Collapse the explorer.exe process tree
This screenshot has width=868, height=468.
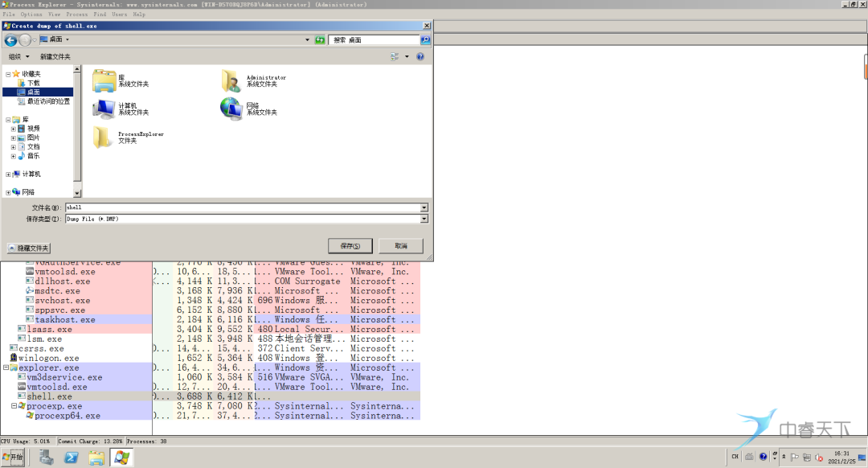click(6, 367)
